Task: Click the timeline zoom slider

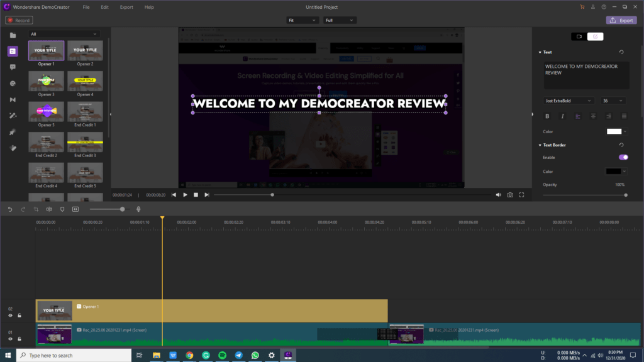Action: (x=109, y=209)
